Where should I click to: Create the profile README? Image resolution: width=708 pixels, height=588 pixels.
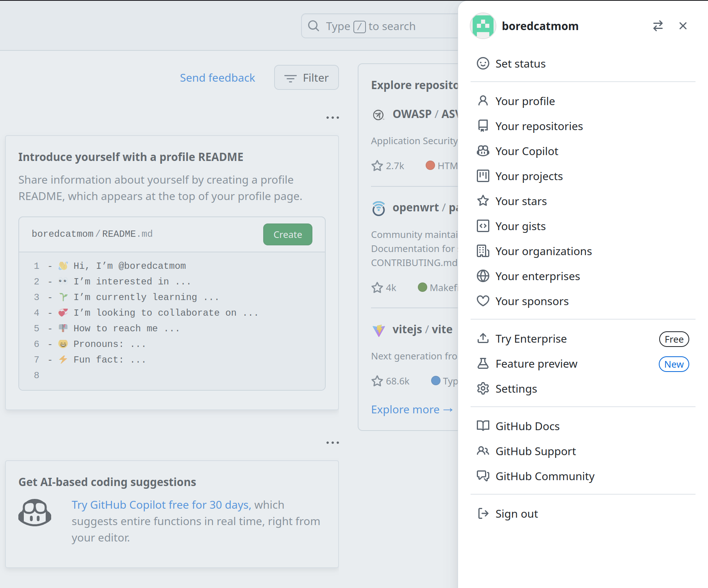click(288, 234)
